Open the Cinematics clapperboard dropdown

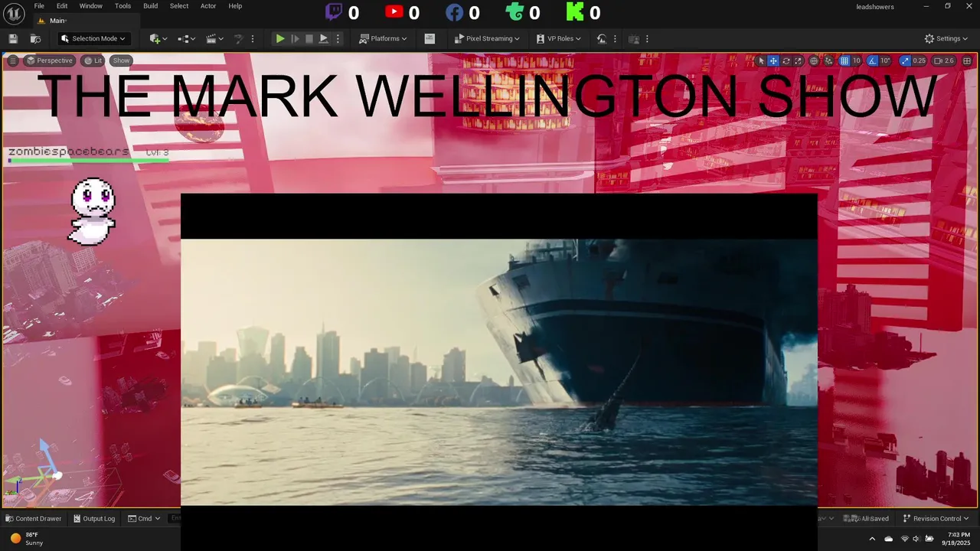click(214, 39)
